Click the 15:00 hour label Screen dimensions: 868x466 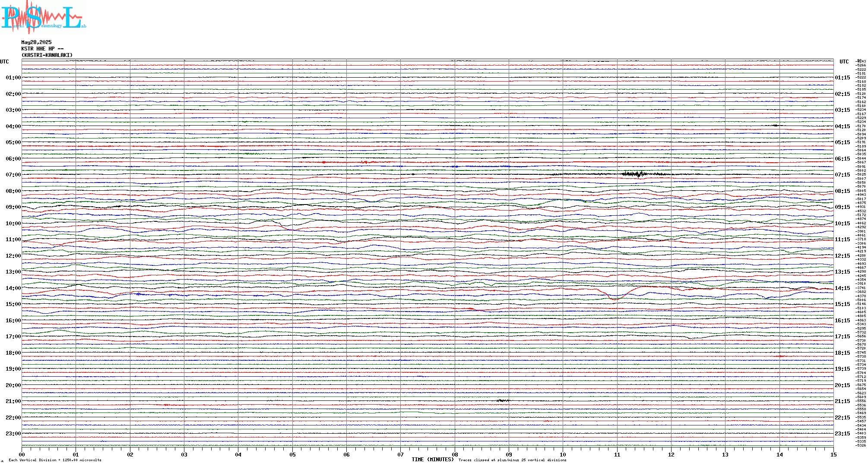point(13,304)
